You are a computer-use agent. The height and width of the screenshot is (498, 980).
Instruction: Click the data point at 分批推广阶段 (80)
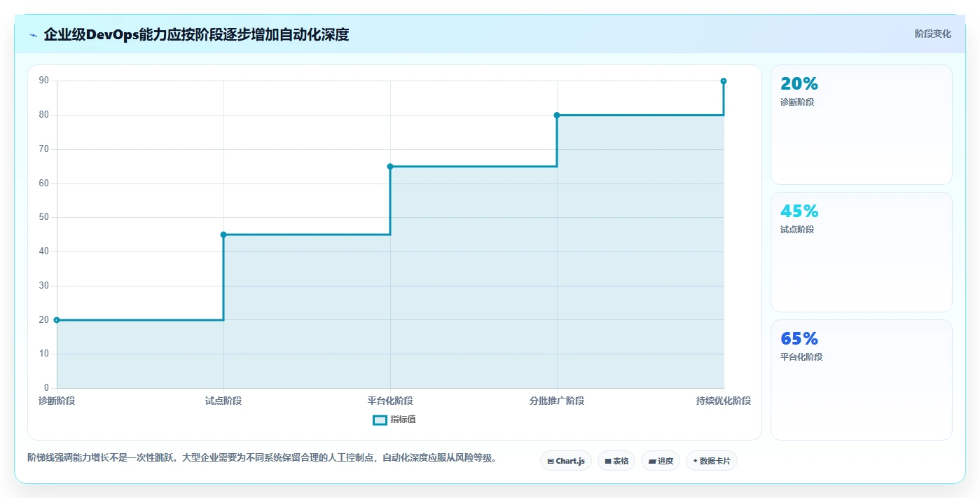pyautogui.click(x=557, y=115)
